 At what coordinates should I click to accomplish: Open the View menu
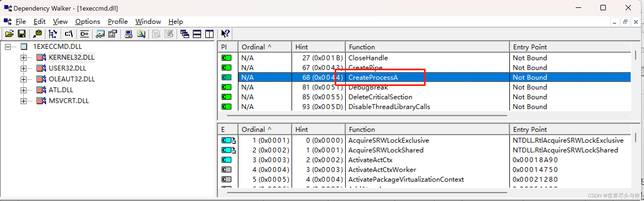(60, 21)
